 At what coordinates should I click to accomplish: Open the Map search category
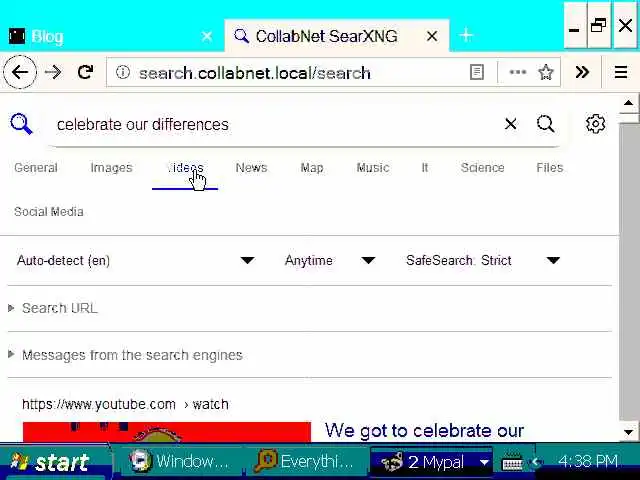312,168
